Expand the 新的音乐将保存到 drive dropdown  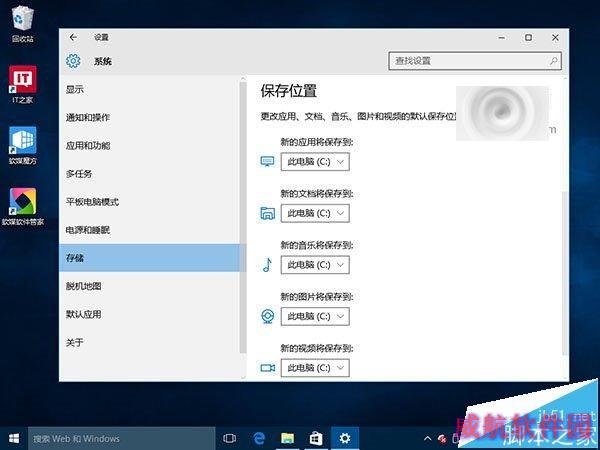tap(315, 265)
